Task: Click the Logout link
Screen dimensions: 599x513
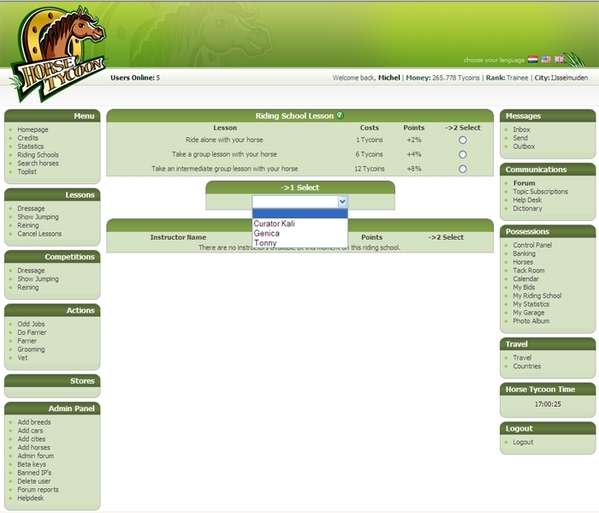Action: (523, 442)
